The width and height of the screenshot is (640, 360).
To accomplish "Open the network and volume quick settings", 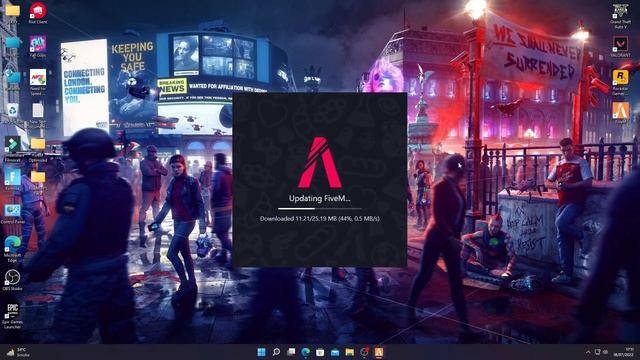I will [x=601, y=352].
